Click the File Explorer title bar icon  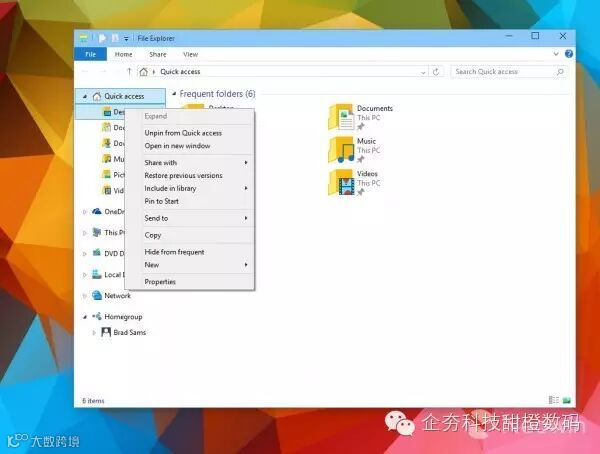coord(84,38)
